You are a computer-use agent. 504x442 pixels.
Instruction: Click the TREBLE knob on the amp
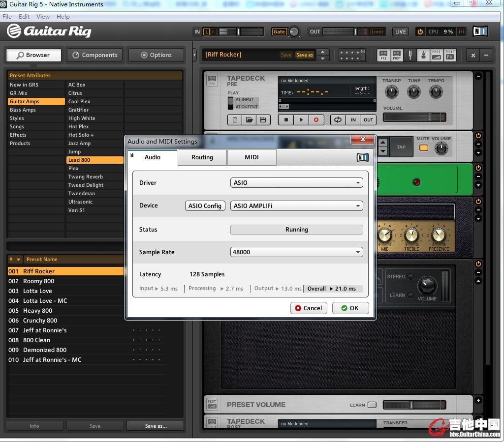411,236
